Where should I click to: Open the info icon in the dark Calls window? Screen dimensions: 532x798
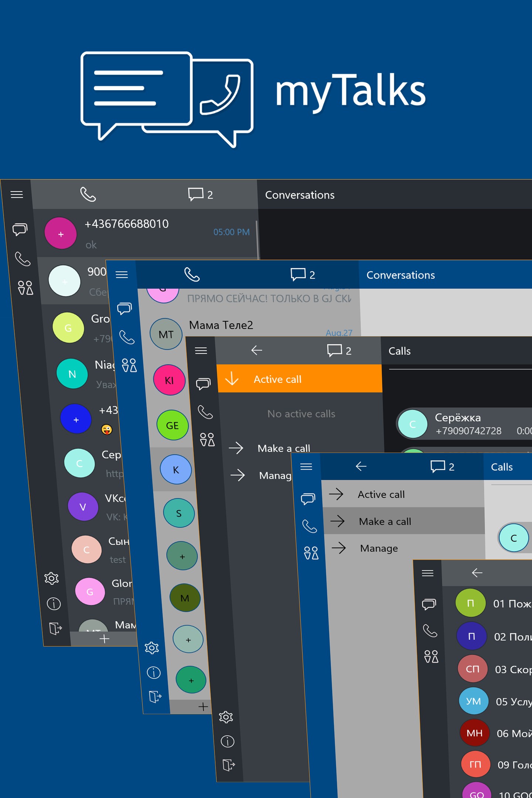coord(228,741)
